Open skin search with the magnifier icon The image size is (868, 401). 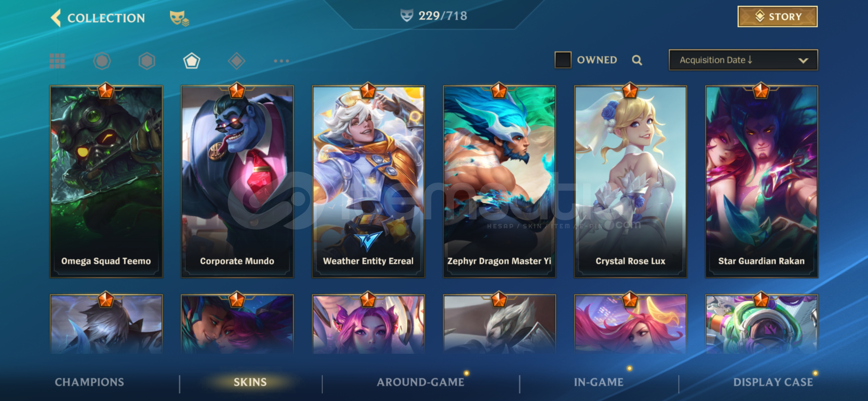(x=637, y=60)
